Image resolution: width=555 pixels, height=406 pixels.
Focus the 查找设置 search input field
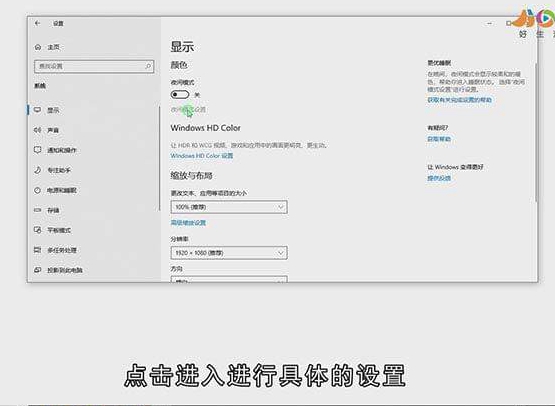(x=94, y=66)
